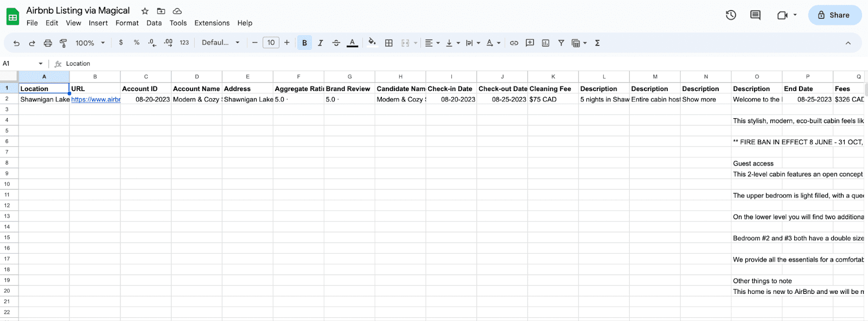The height and width of the screenshot is (321, 868).
Task: Select the Brand Review header cell
Action: 349,88
